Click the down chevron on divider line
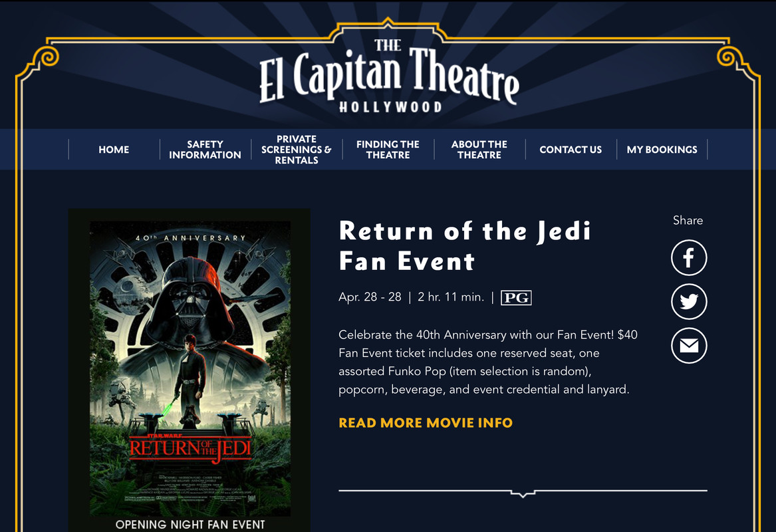This screenshot has height=532, width=776. (523, 493)
